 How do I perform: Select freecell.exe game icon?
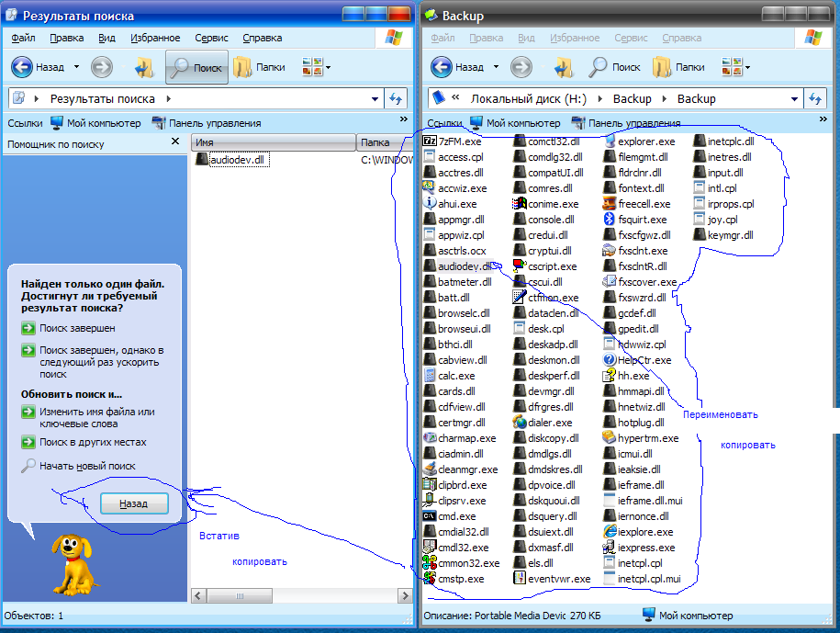coord(609,204)
